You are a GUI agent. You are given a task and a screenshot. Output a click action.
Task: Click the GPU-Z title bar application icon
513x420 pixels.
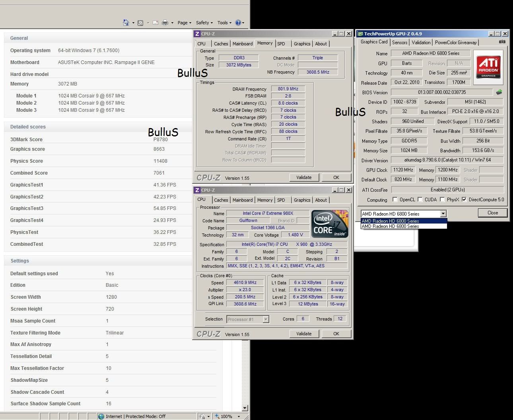coord(361,34)
